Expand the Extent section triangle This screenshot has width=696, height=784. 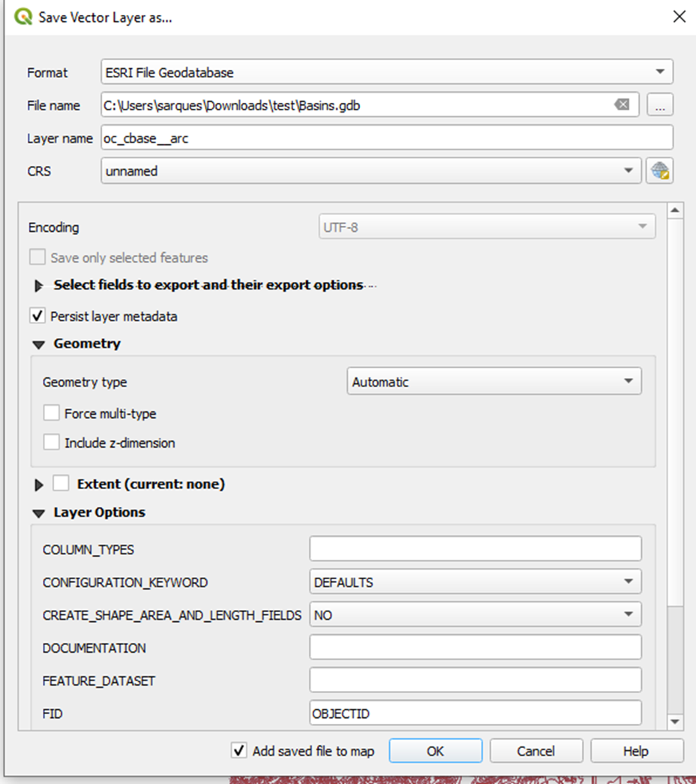(x=38, y=485)
